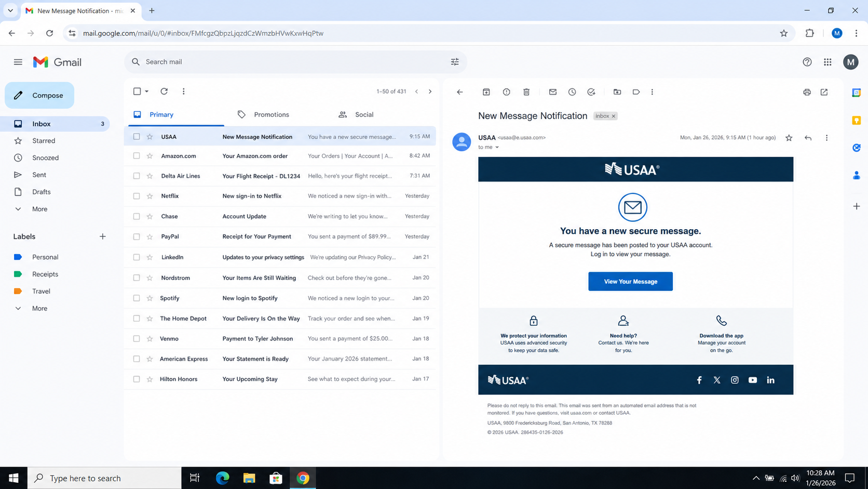Mark the open email as unread
The image size is (868, 489).
552,92
